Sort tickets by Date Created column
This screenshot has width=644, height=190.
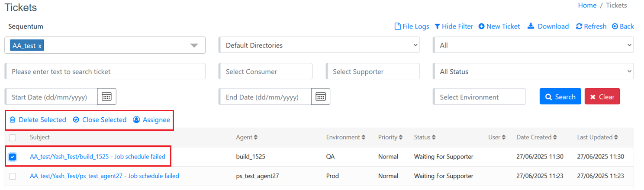[x=536, y=137]
